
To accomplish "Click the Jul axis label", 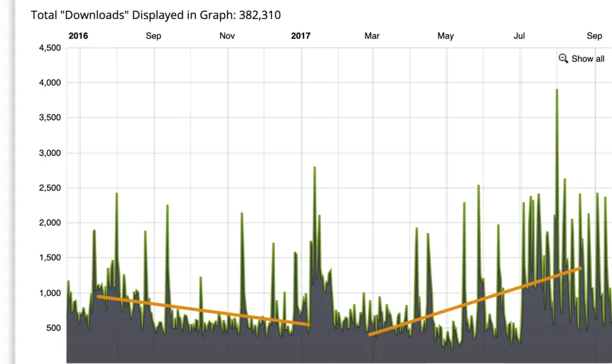I will pyautogui.click(x=519, y=36).
